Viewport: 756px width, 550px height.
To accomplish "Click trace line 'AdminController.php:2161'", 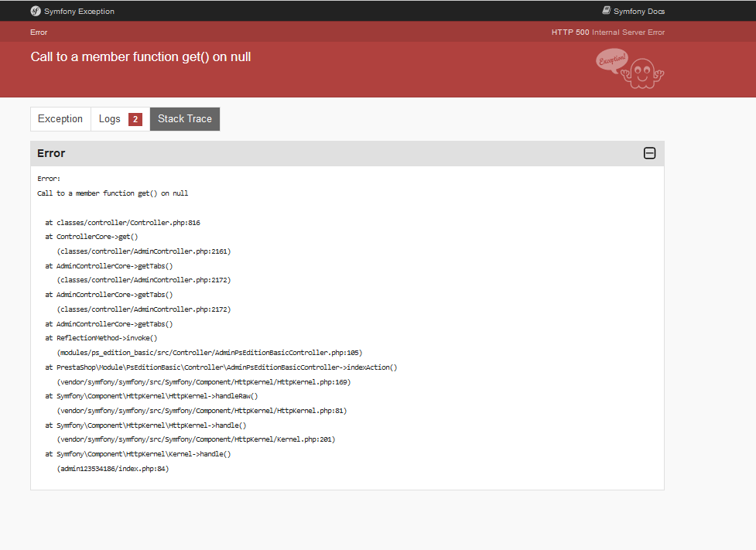I will tap(144, 251).
